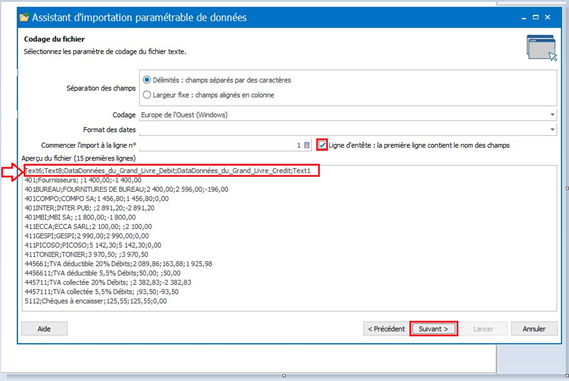Click the 401BUREAU;FOURNITURES DE BUREAU line
This screenshot has height=381, width=569.
click(127, 189)
